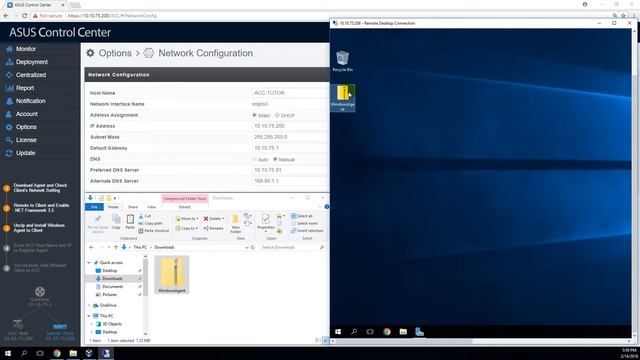Viewport: 640px width, 360px height.
Task: Collapse the Quick access tree node
Action: tap(89, 263)
